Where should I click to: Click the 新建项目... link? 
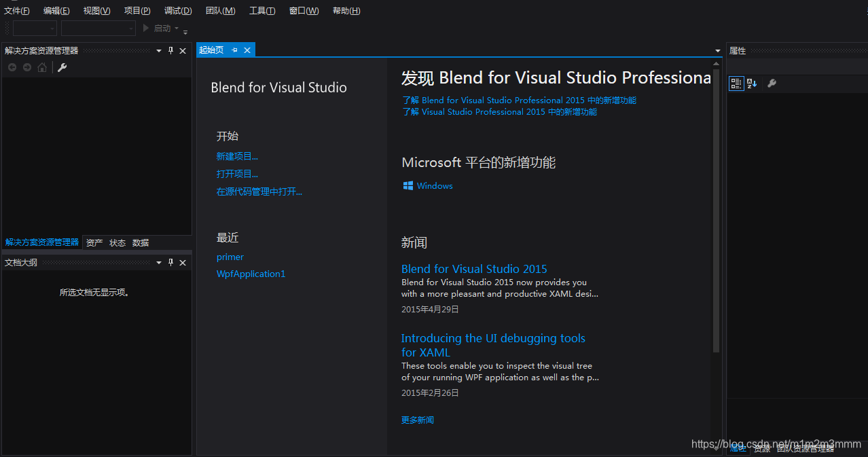pos(237,156)
